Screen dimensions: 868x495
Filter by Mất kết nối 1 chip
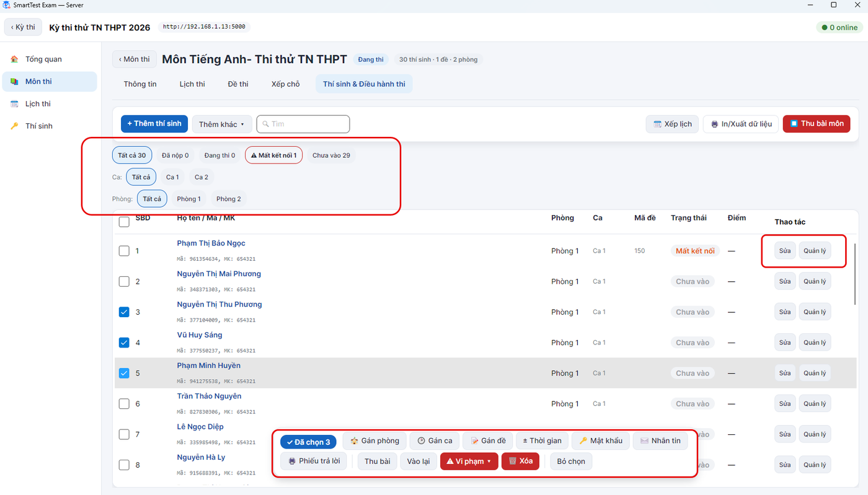coord(273,156)
